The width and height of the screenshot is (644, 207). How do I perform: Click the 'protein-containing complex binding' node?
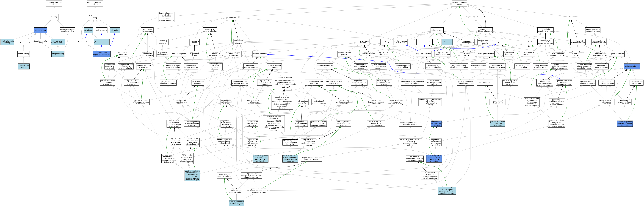(x=67, y=30)
